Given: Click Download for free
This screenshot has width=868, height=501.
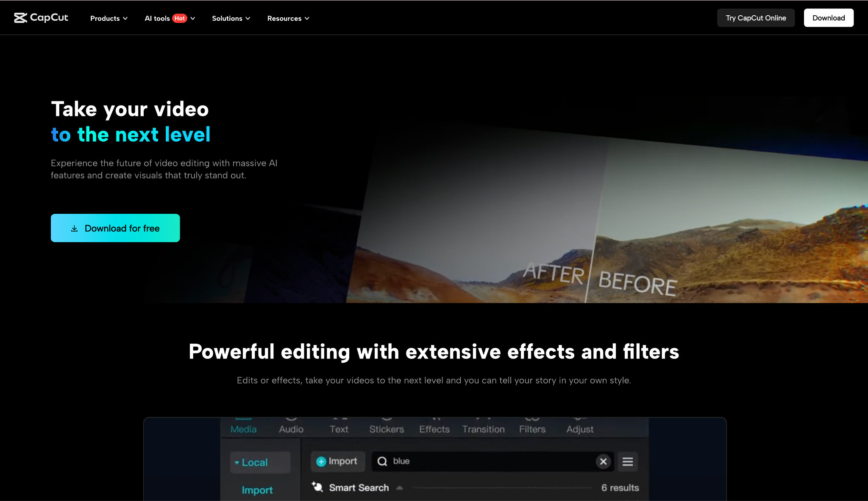Looking at the screenshot, I should [x=115, y=228].
